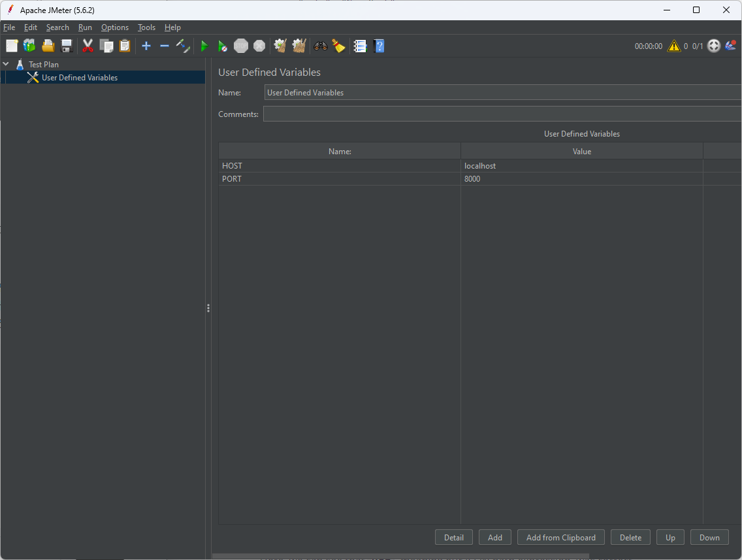
Task: Click the Copy toolbar icon
Action: (x=106, y=46)
